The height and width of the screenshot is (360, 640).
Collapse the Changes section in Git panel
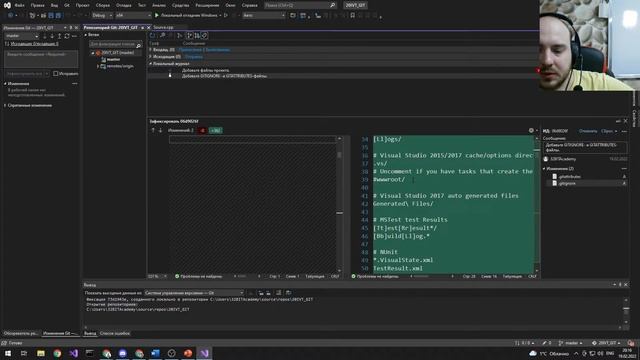click(x=5, y=84)
